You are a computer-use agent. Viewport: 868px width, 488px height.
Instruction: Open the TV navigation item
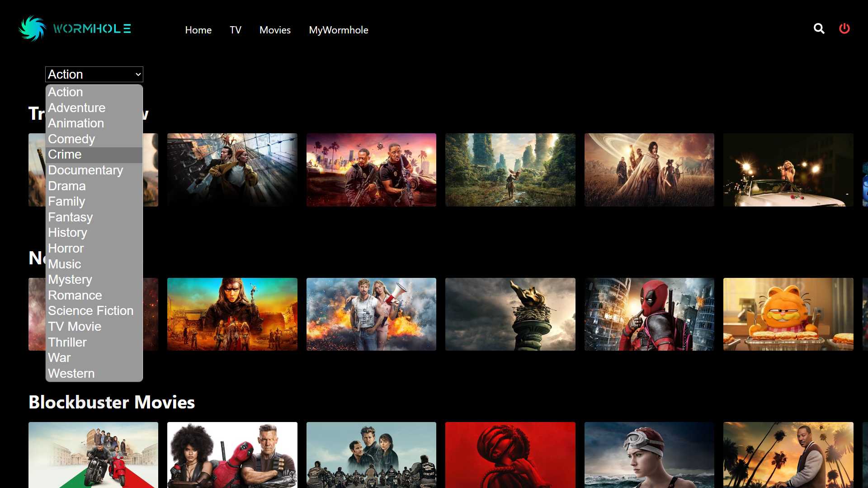(235, 30)
